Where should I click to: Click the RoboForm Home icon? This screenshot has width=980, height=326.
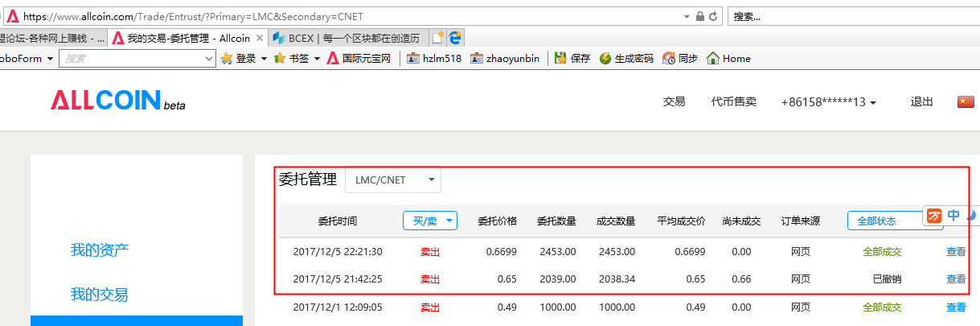pyautogui.click(x=712, y=58)
